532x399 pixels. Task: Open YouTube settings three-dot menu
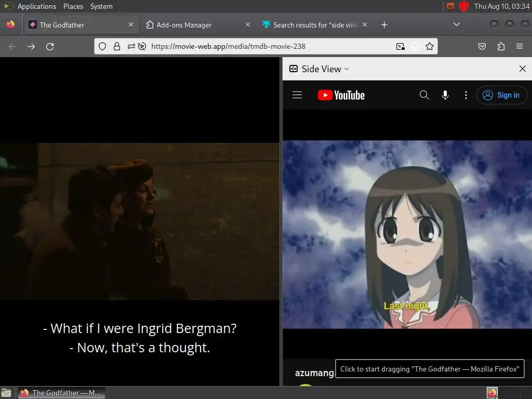pyautogui.click(x=466, y=95)
